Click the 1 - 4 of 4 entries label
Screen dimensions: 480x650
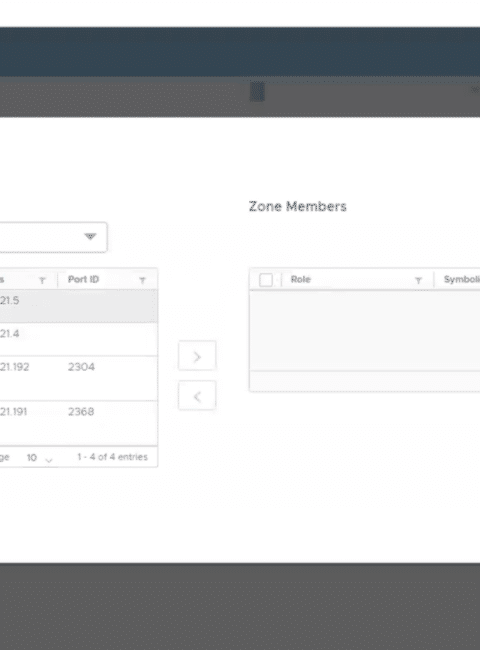tap(112, 457)
